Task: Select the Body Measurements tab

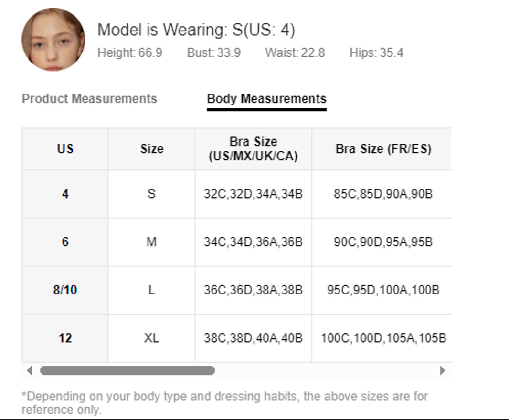Action: coord(266,99)
